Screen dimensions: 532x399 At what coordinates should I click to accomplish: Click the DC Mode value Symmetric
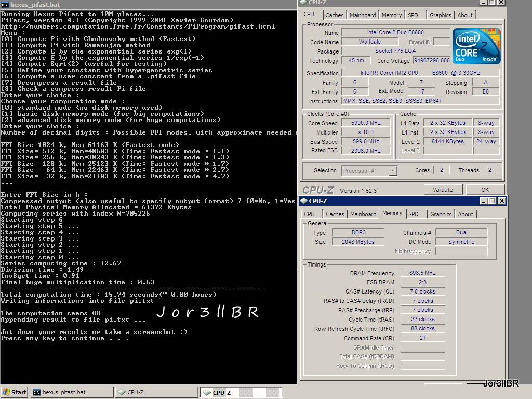(461, 242)
